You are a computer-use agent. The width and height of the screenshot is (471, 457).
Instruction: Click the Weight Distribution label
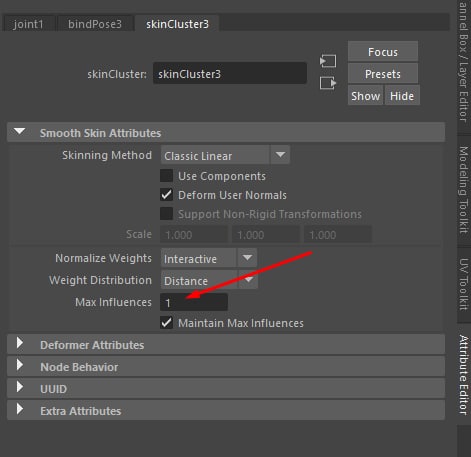(100, 280)
